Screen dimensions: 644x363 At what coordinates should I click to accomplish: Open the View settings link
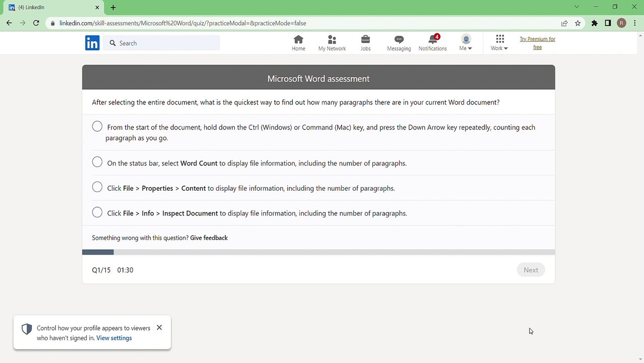click(x=114, y=338)
